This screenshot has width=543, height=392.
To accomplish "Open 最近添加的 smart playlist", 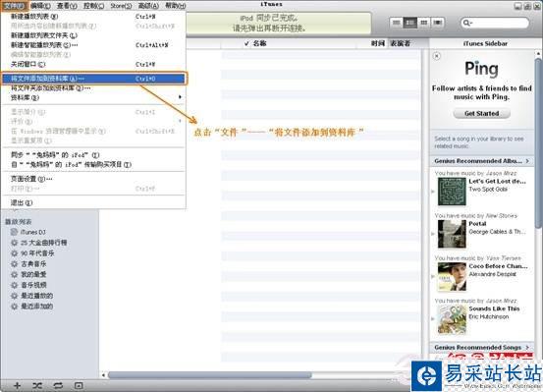I will [x=31, y=307].
